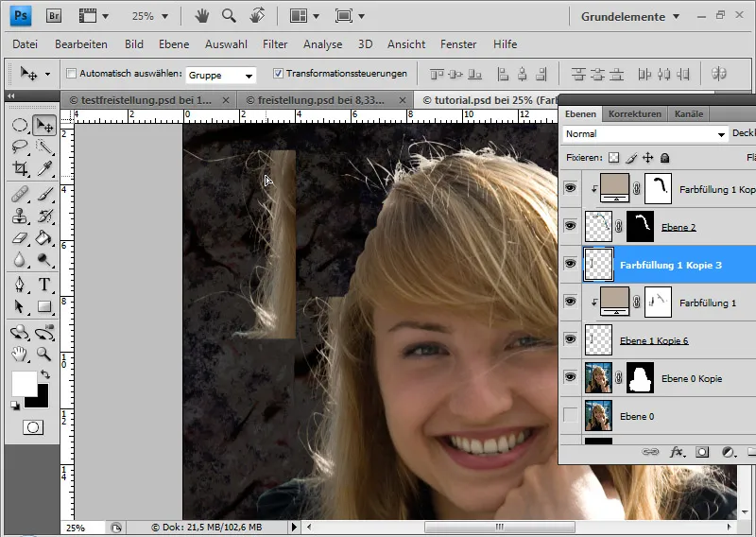Expand status bar info arrow
756x537 pixels.
click(294, 528)
